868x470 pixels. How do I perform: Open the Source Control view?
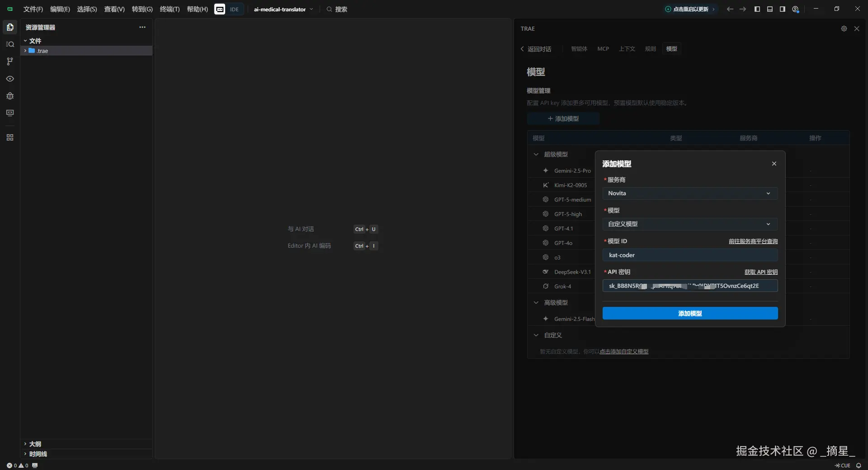pyautogui.click(x=10, y=61)
